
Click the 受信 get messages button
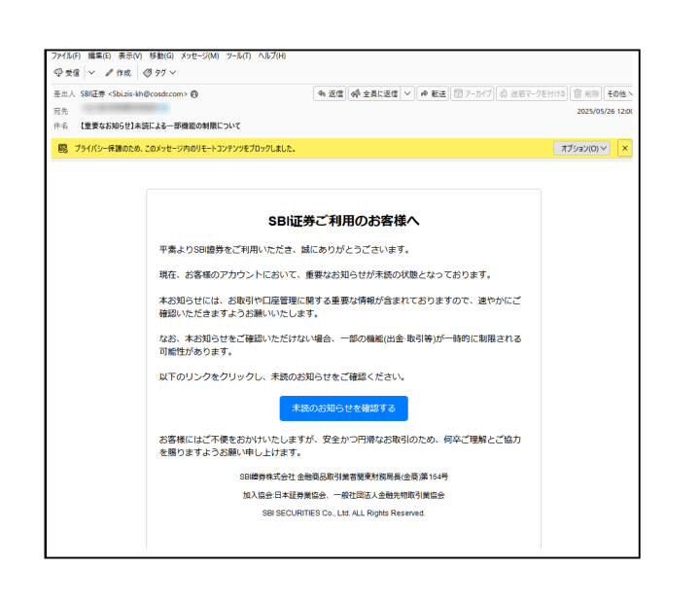click(67, 73)
